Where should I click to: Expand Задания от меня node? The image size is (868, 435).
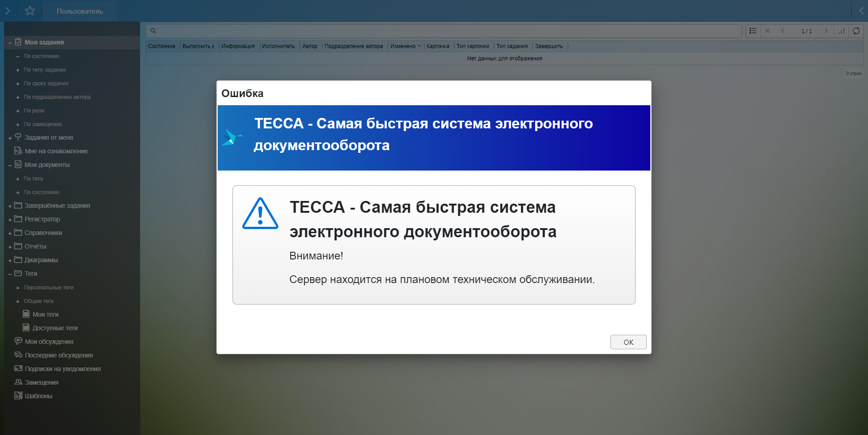tap(10, 138)
